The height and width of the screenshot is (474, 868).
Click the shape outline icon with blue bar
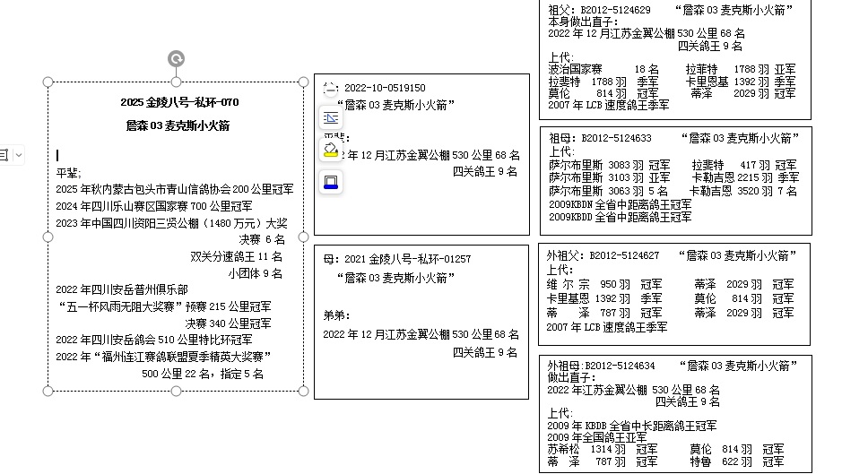(x=330, y=183)
